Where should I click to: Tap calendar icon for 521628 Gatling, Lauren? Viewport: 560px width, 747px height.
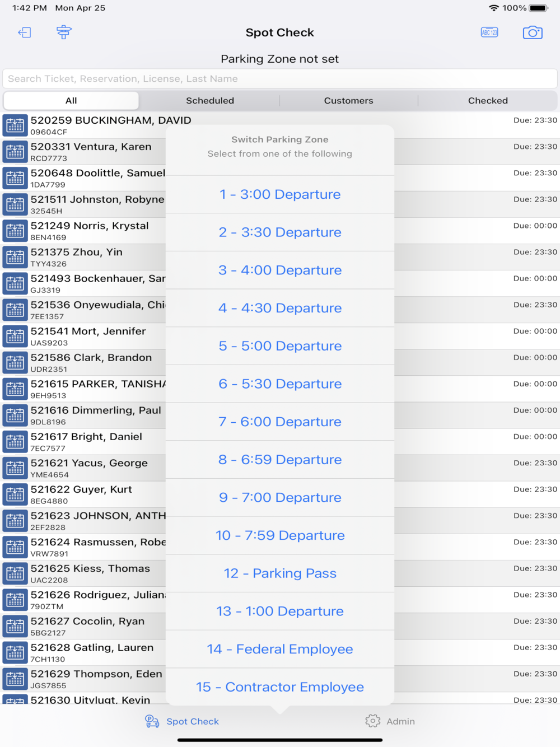point(15,652)
